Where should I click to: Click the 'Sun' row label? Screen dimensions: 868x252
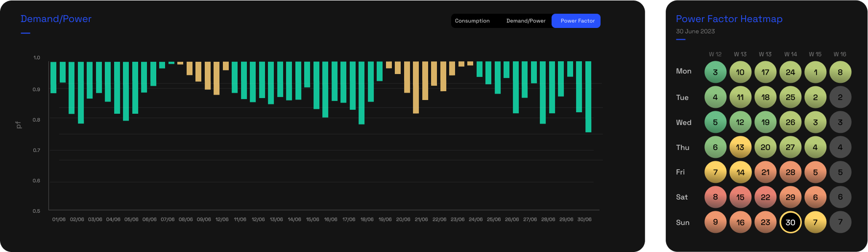(682, 223)
